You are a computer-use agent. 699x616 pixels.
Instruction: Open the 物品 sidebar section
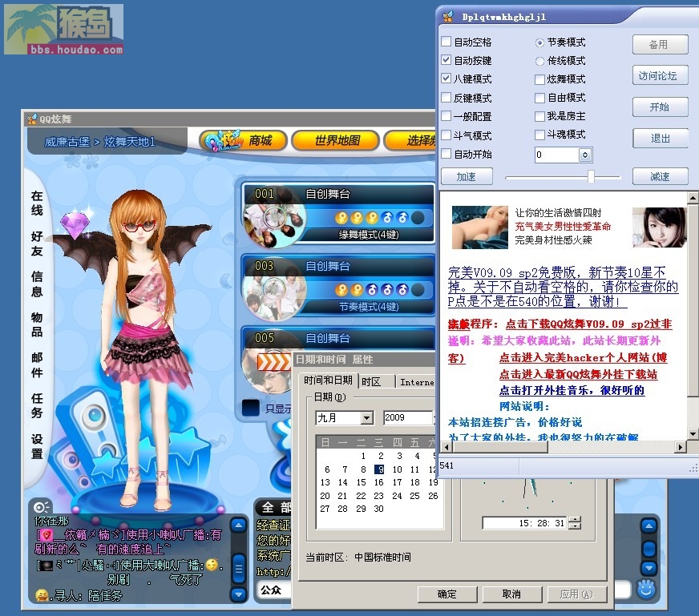point(37,324)
